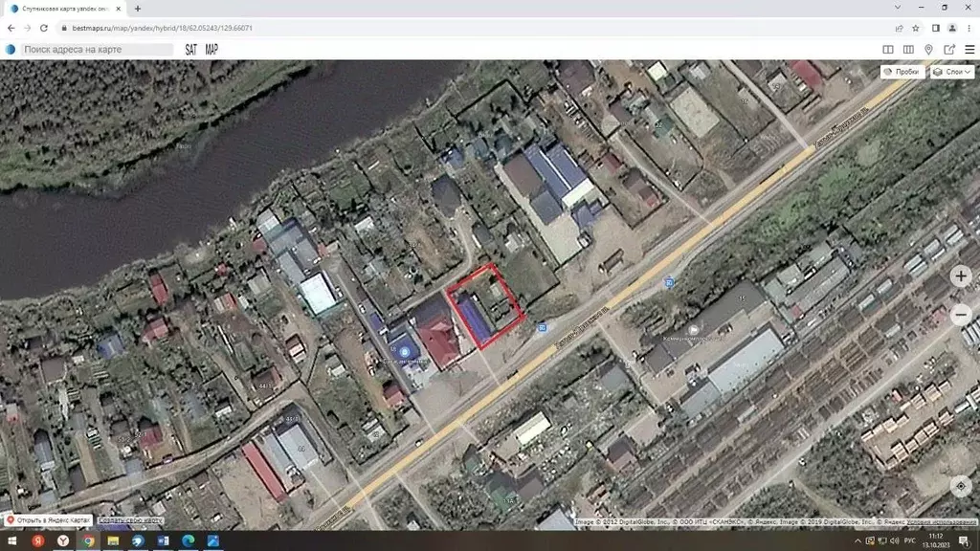Zoom in with the plus button
This screenshot has width=980, height=551.
coord(962,276)
